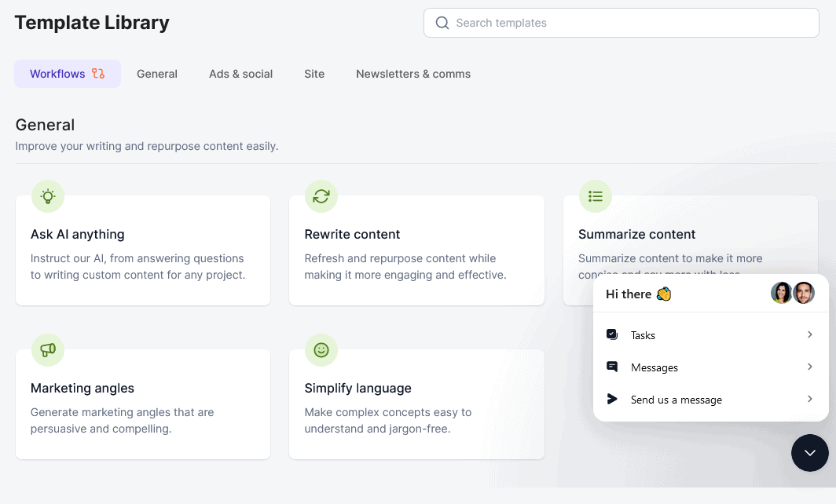Image resolution: width=836 pixels, height=504 pixels.
Task: Click the smiley face icon for Simplify language
Action: tap(321, 350)
